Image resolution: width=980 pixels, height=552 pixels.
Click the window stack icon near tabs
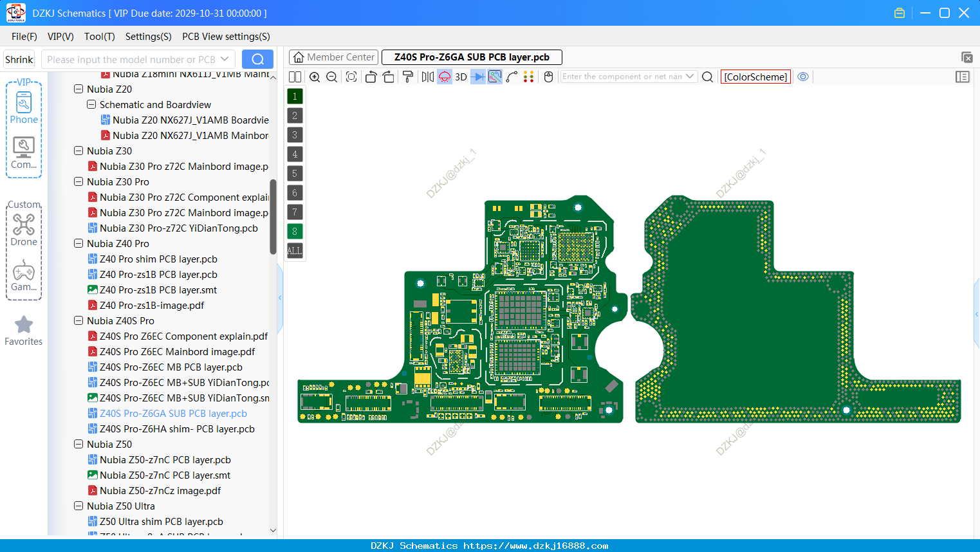click(966, 57)
